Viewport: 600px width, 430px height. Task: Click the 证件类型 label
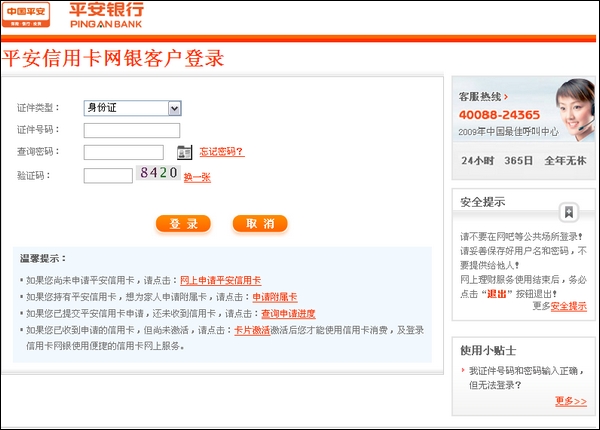[x=38, y=108]
